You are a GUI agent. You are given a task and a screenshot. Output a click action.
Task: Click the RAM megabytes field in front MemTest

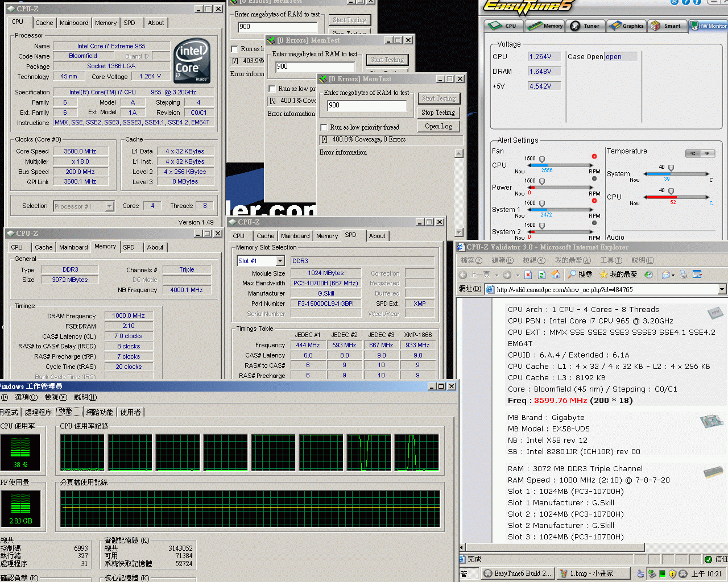pos(367,105)
